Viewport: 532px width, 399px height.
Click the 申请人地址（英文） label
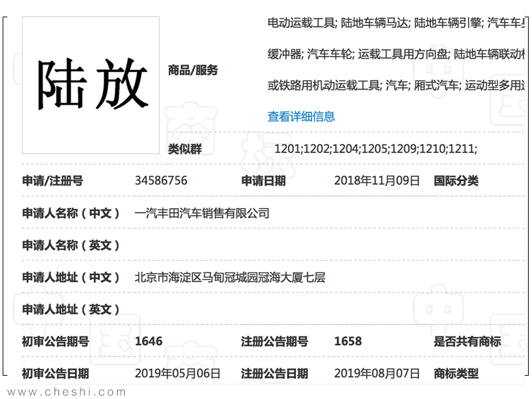(70, 309)
